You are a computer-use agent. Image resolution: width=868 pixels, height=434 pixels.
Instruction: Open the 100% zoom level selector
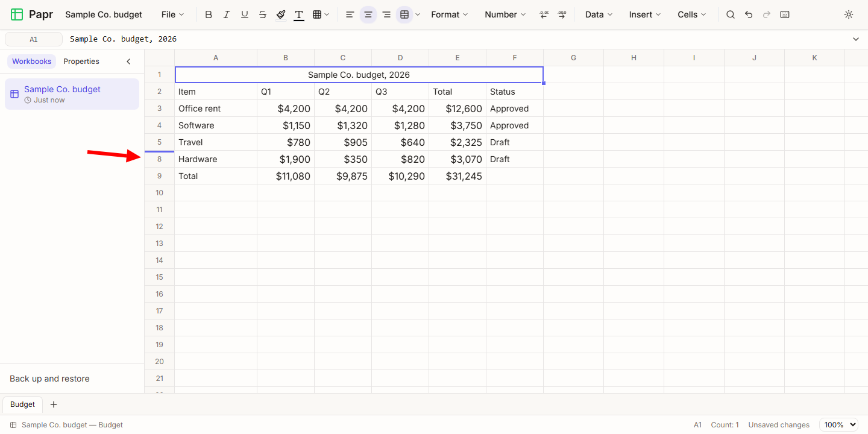tap(838, 425)
